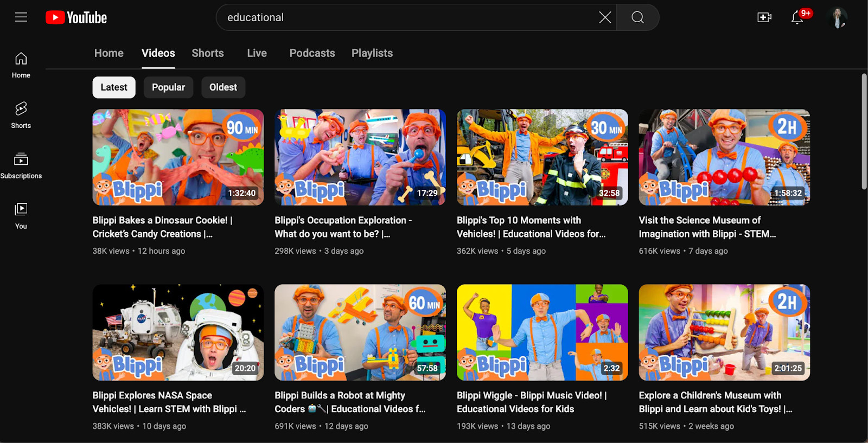Open Top 10 Moments with Vehicles thumbnail
The image size is (868, 443).
(x=542, y=157)
